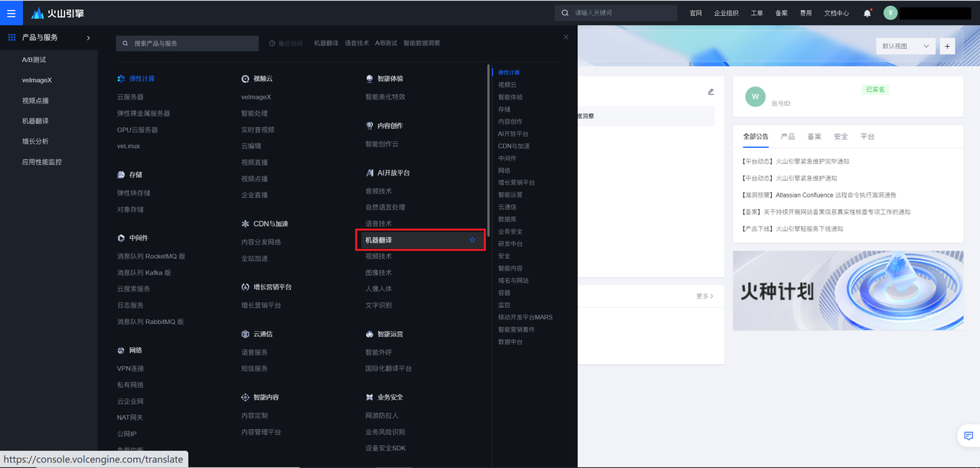Click the 视频云 category heading icon

pyautogui.click(x=245, y=79)
